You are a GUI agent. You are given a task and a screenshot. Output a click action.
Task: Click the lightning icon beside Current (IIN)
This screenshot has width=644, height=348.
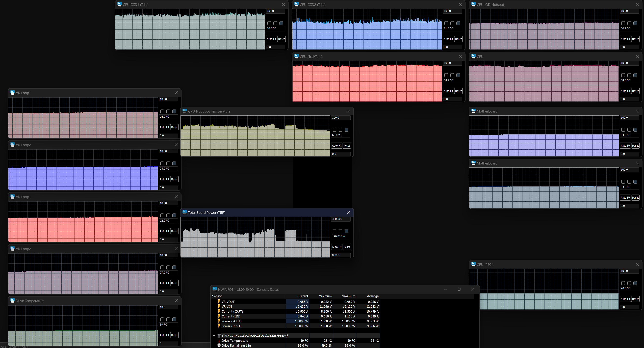pos(219,316)
